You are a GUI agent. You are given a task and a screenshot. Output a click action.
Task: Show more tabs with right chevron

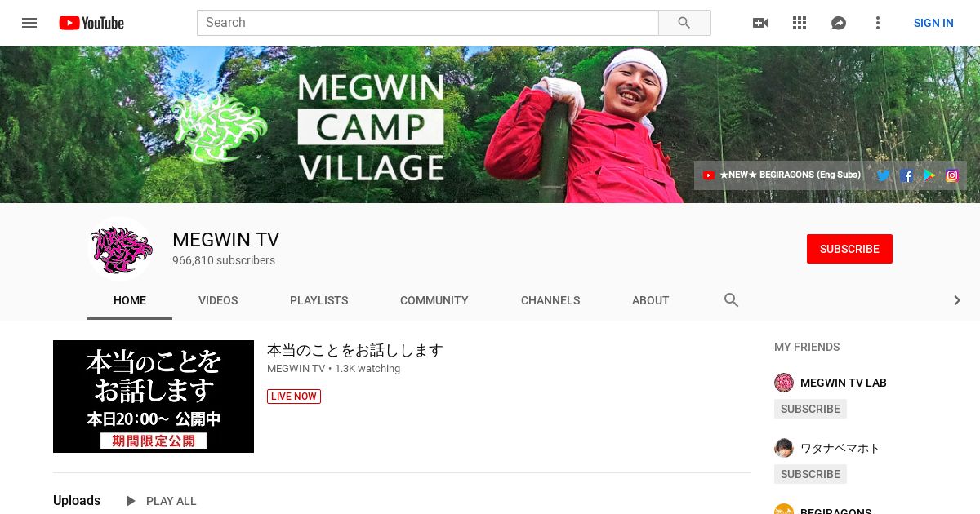[x=957, y=300]
